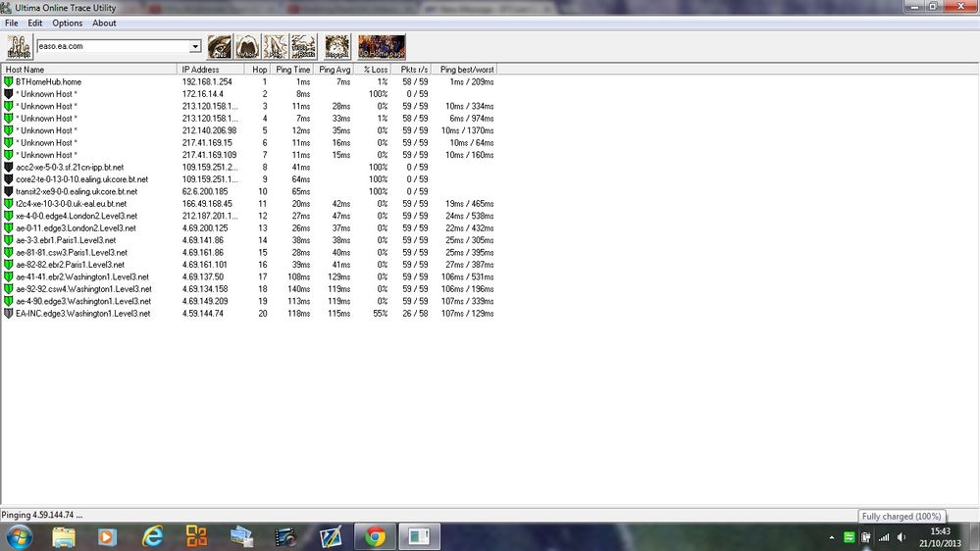Image resolution: width=980 pixels, height=551 pixels.
Task: Open Internet Explorer from the taskbar
Action: 152,536
